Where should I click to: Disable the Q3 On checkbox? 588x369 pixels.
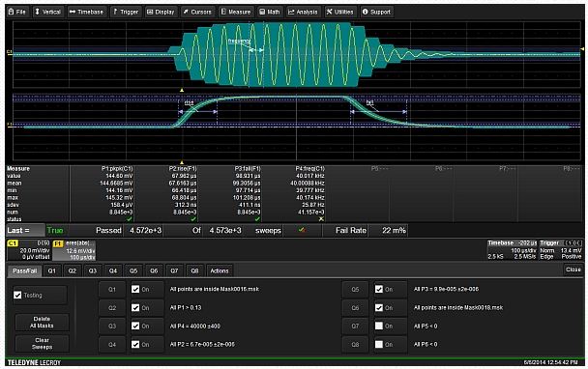[x=135, y=326]
